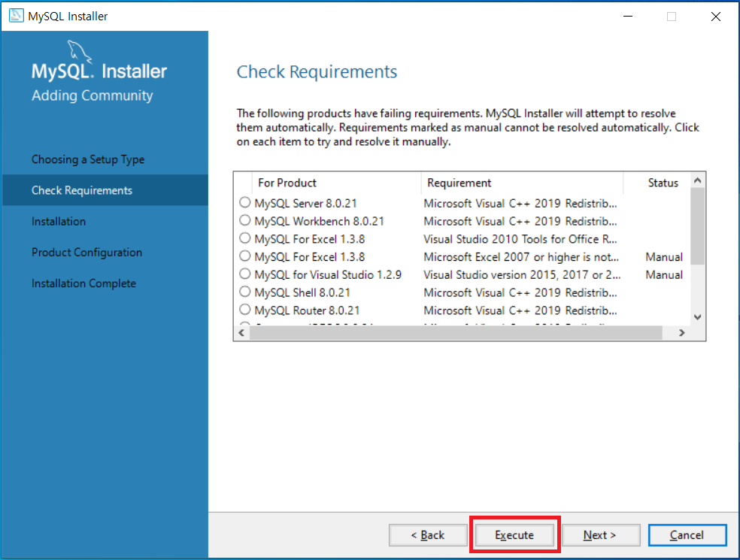Click the Execute button

click(x=514, y=535)
